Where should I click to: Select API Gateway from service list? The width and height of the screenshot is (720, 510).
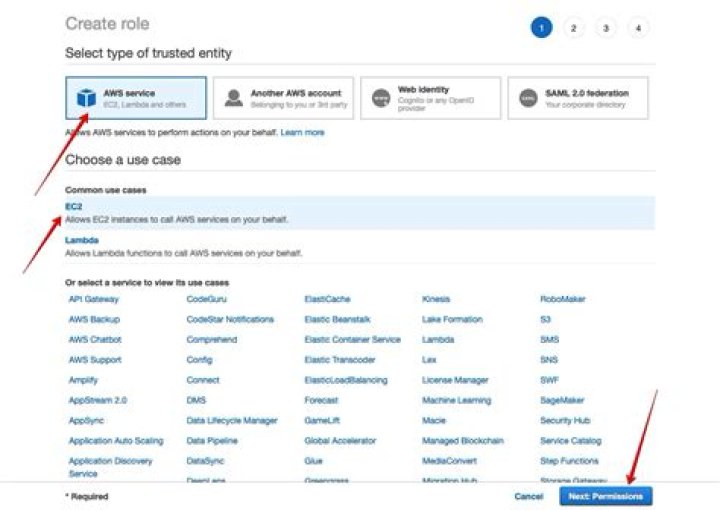(94, 299)
